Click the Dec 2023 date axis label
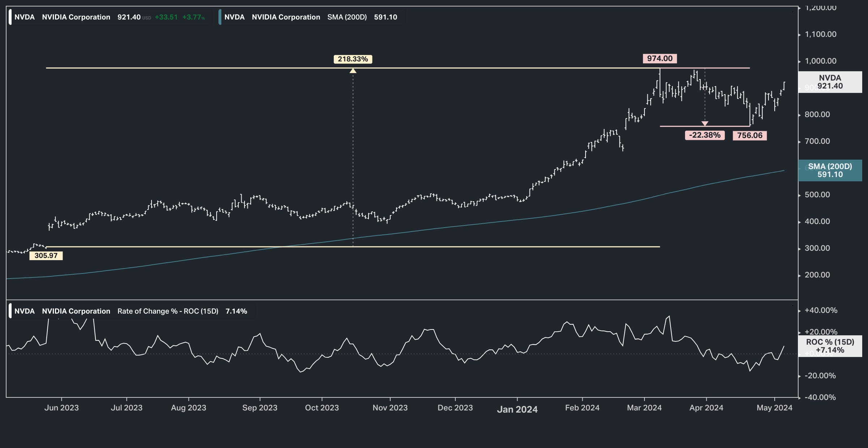 pos(455,408)
